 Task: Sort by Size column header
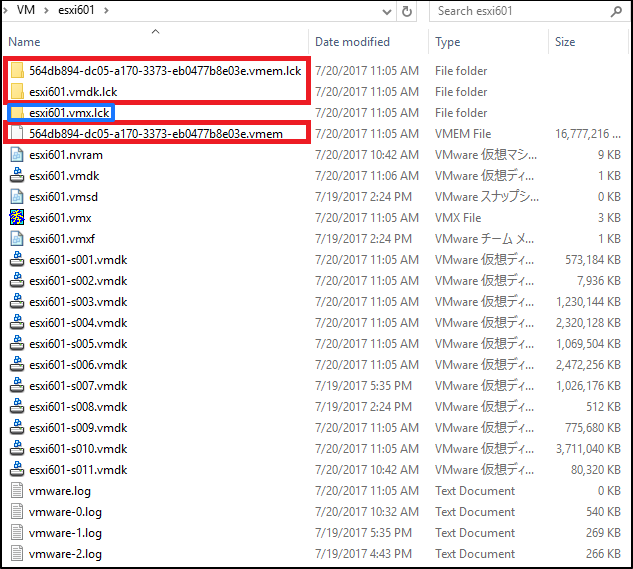coord(565,42)
